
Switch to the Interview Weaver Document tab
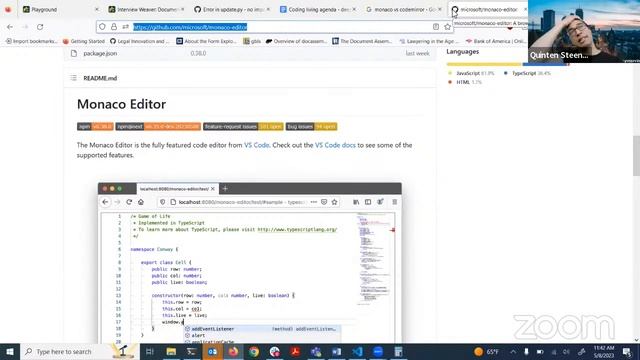(147, 9)
